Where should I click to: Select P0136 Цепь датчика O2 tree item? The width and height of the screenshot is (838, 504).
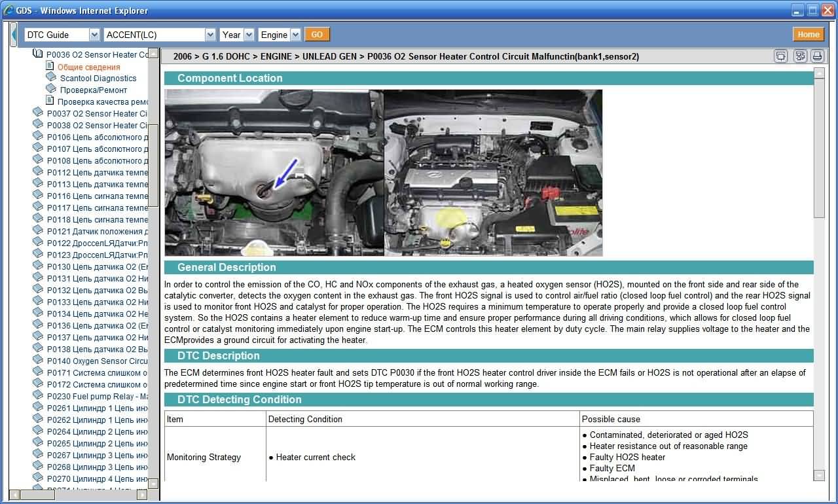pos(98,326)
